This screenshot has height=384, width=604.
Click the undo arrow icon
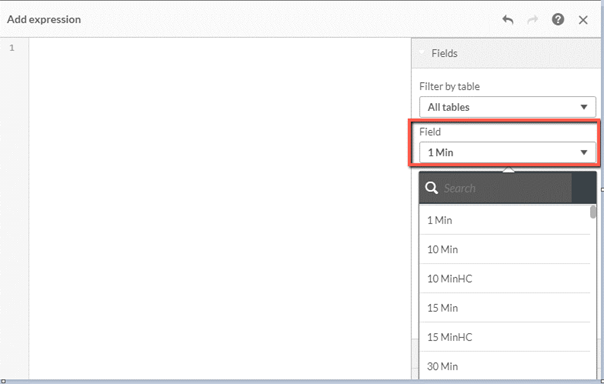tap(508, 20)
